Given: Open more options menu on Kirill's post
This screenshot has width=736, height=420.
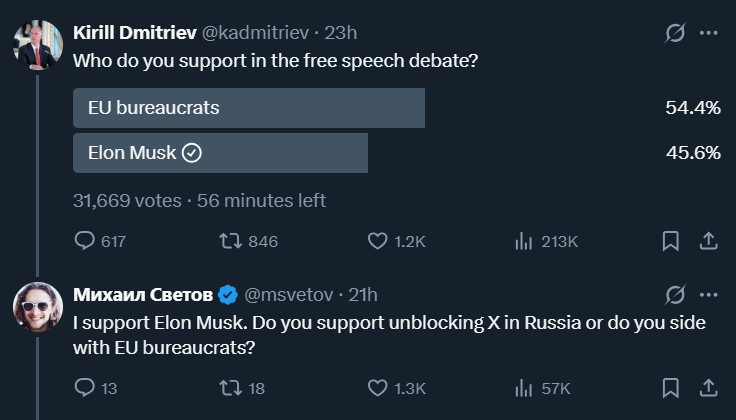Looking at the screenshot, I should pos(709,33).
